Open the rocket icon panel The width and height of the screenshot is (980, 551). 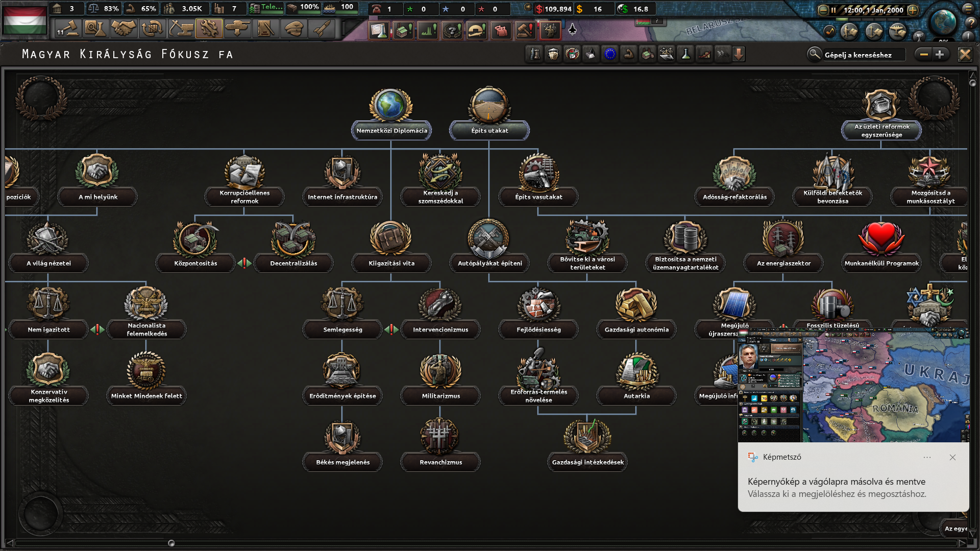point(323,29)
